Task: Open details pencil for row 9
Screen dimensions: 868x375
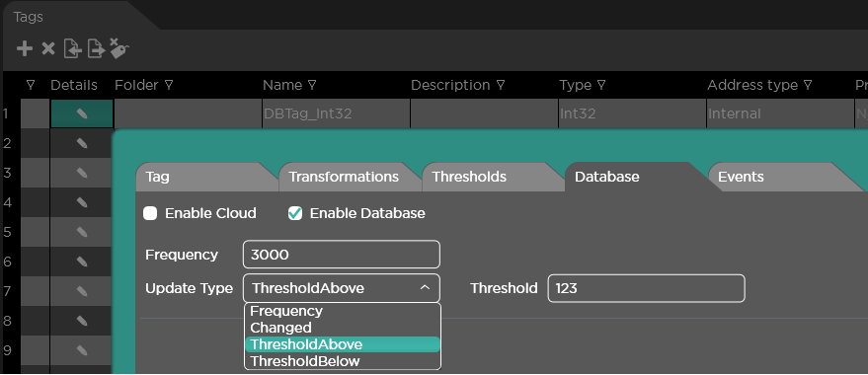Action: (82, 350)
